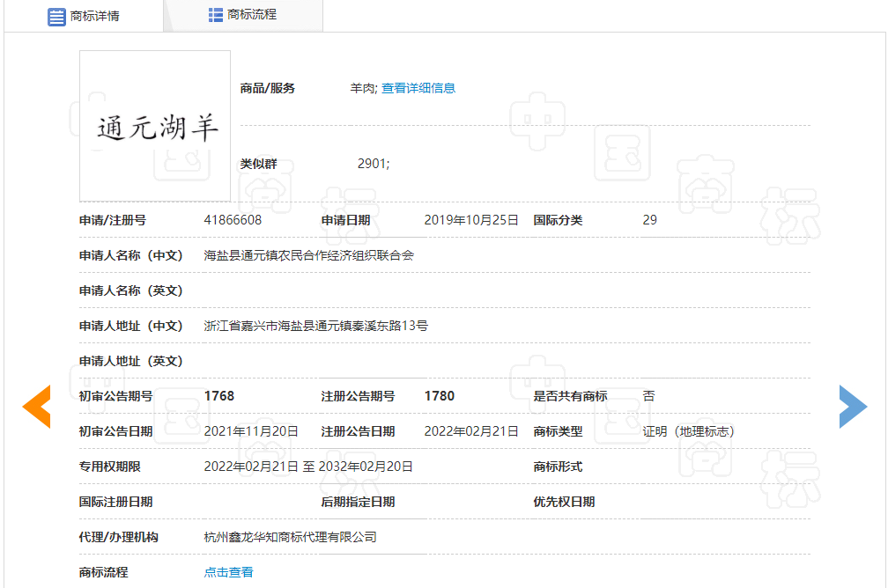Open the 商标详情 tab
This screenshot has height=588, width=888.
click(x=84, y=16)
